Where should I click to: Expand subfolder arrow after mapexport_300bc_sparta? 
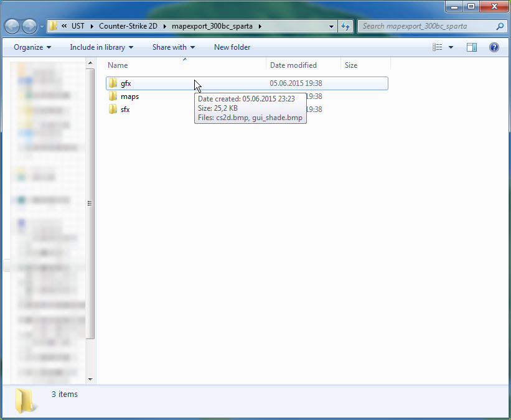(x=260, y=26)
